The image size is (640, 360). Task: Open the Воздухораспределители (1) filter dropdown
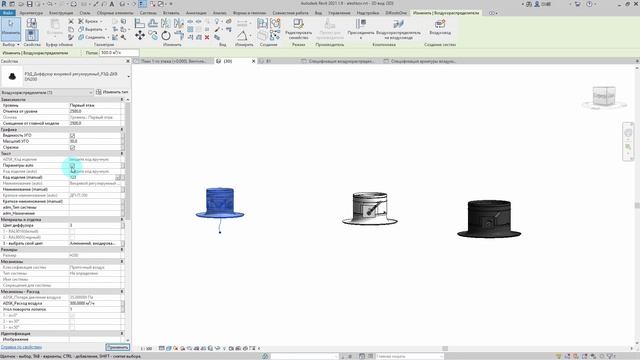47,92
